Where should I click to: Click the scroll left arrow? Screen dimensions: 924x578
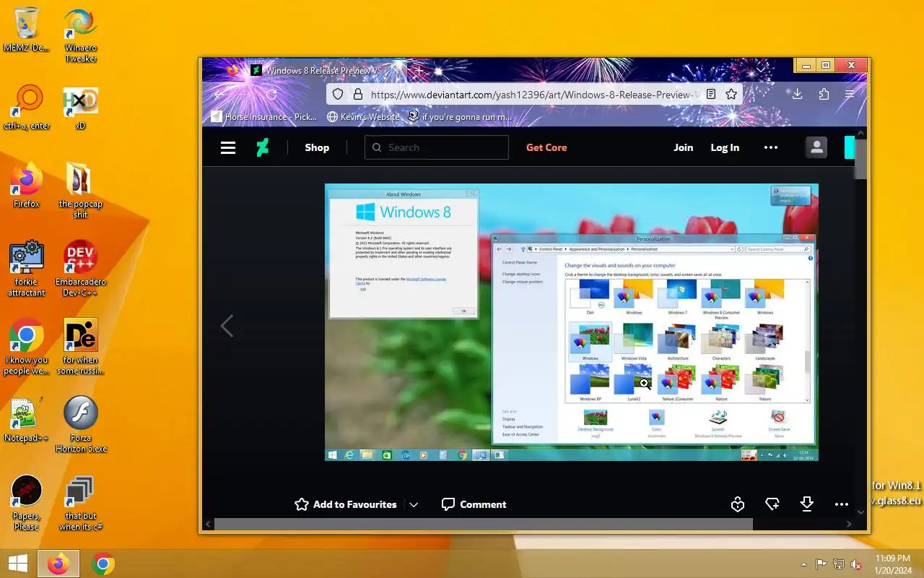coord(208,524)
